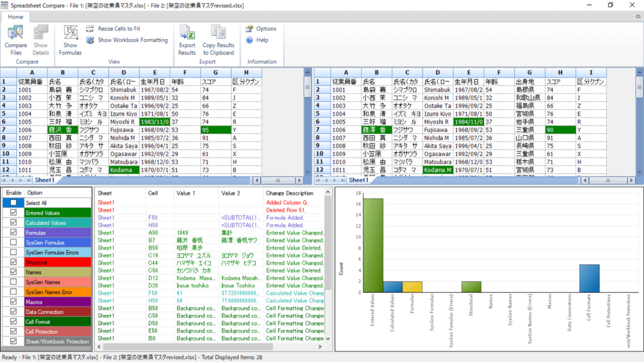Open the Options dialog
644x362 pixels.
[265, 29]
